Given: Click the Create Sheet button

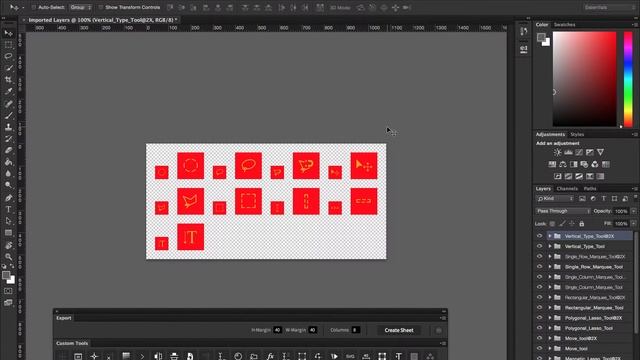Looking at the screenshot, I should (x=399, y=330).
